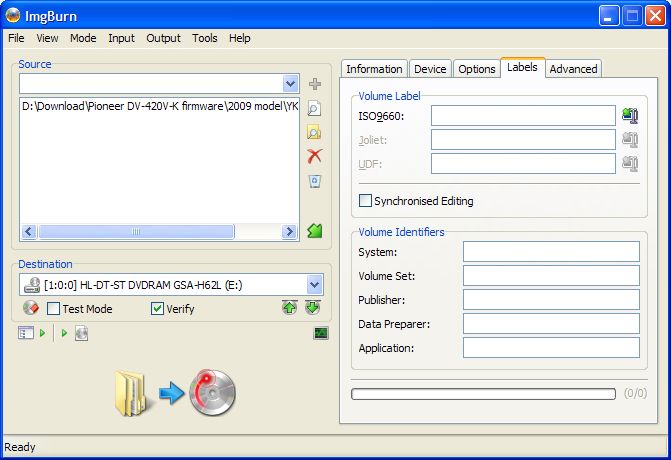Viewport: 671px width, 460px height.
Task: Click the ImgBurn title bar app icon
Action: [13, 15]
